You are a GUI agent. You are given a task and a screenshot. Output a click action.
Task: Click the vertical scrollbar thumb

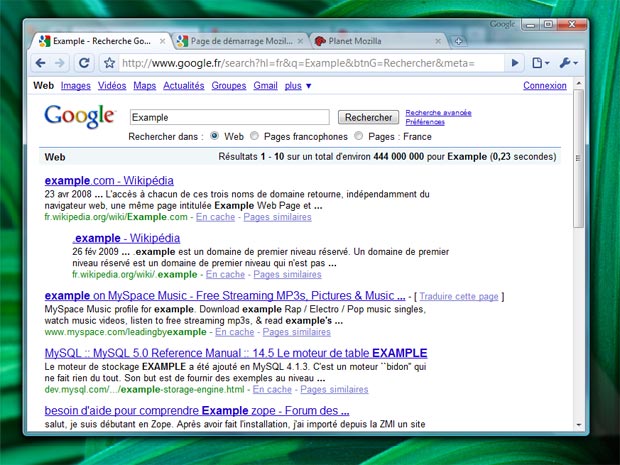pyautogui.click(x=578, y=158)
